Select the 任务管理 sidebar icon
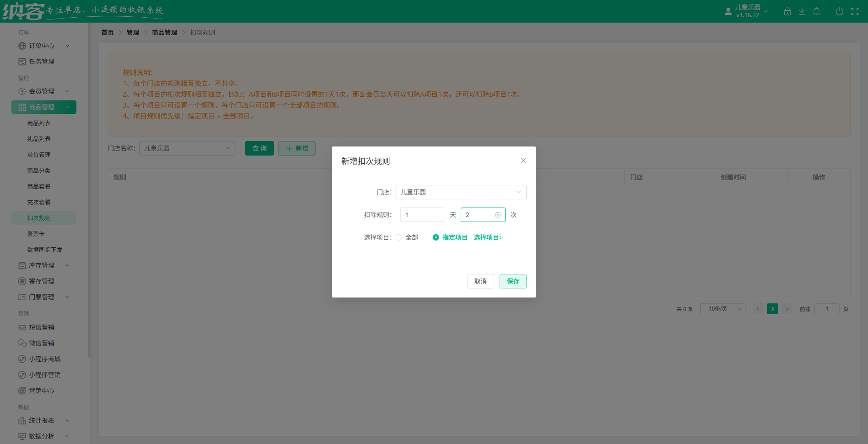 pyautogui.click(x=22, y=61)
